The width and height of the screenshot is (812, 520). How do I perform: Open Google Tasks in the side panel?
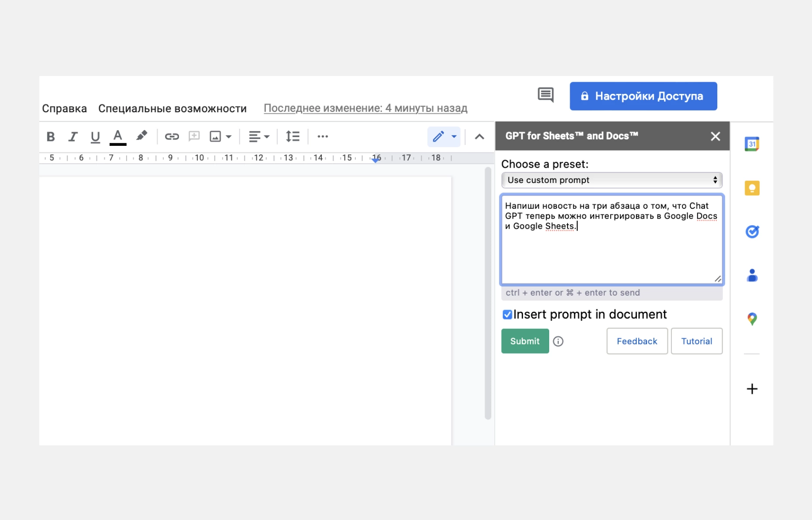click(752, 231)
